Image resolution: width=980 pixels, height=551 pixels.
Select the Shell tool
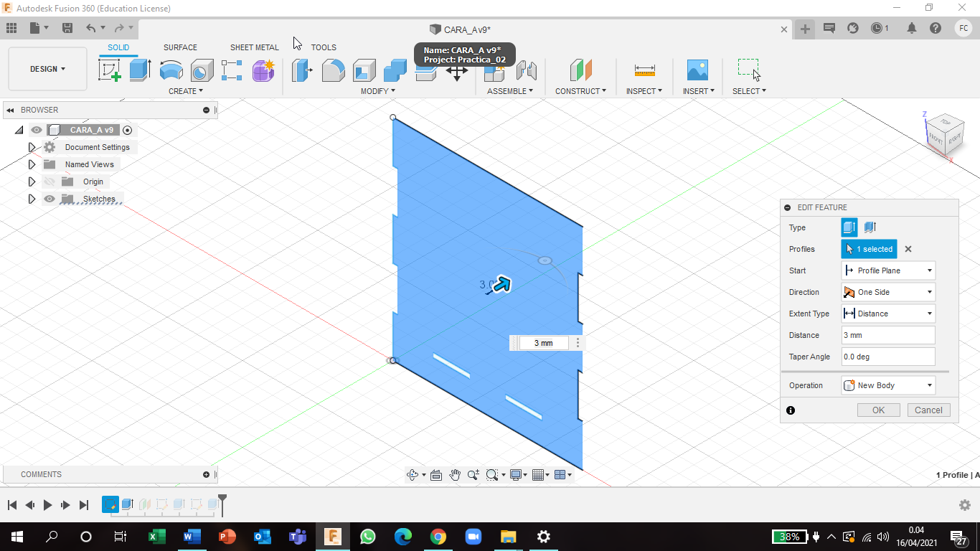point(364,70)
